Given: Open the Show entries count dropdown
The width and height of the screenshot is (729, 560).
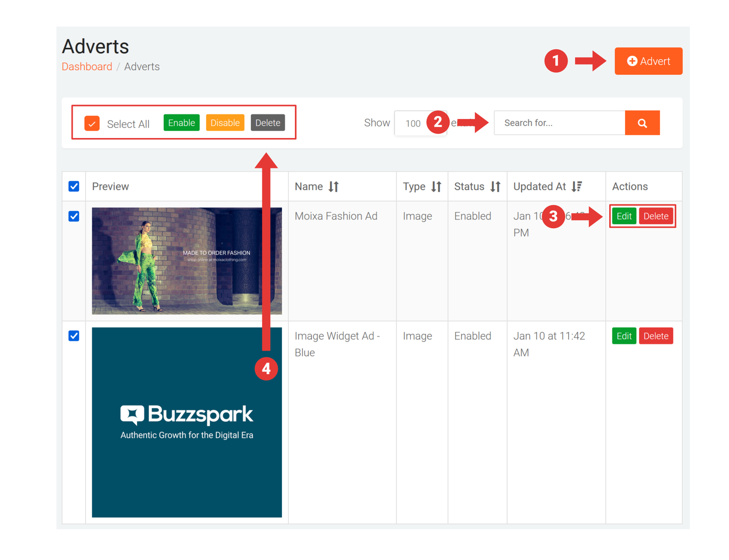Looking at the screenshot, I should coord(412,123).
